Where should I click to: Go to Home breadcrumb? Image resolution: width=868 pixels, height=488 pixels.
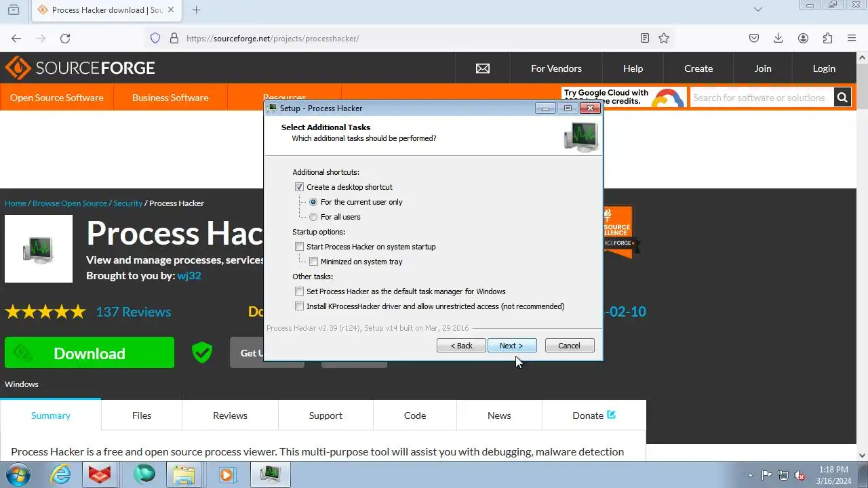(x=16, y=203)
